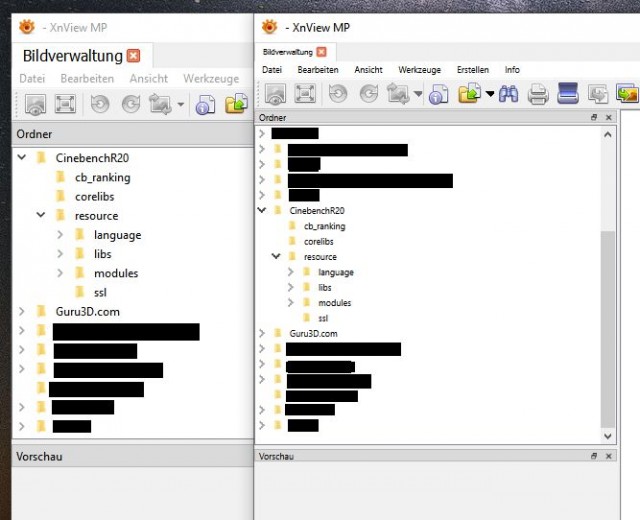This screenshot has height=520, width=640.
Task: Open folder dropdown arrow in right window toolbar
Action: tap(490, 94)
